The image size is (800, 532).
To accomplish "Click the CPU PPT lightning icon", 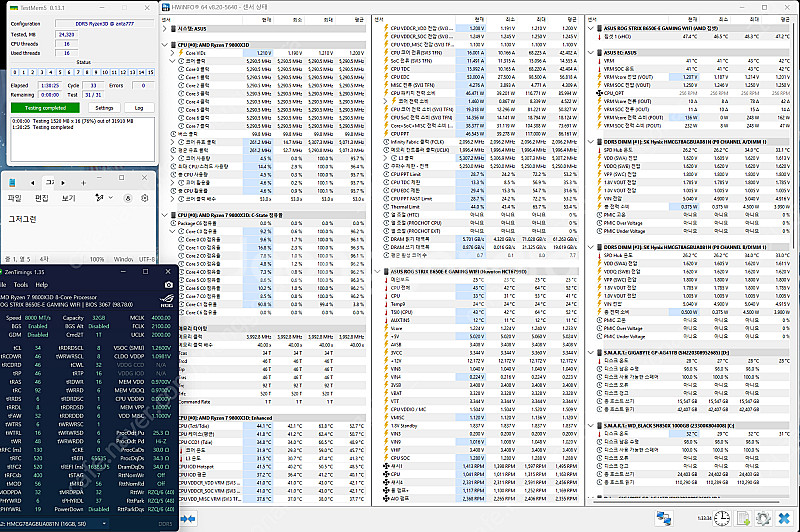I will click(386, 134).
